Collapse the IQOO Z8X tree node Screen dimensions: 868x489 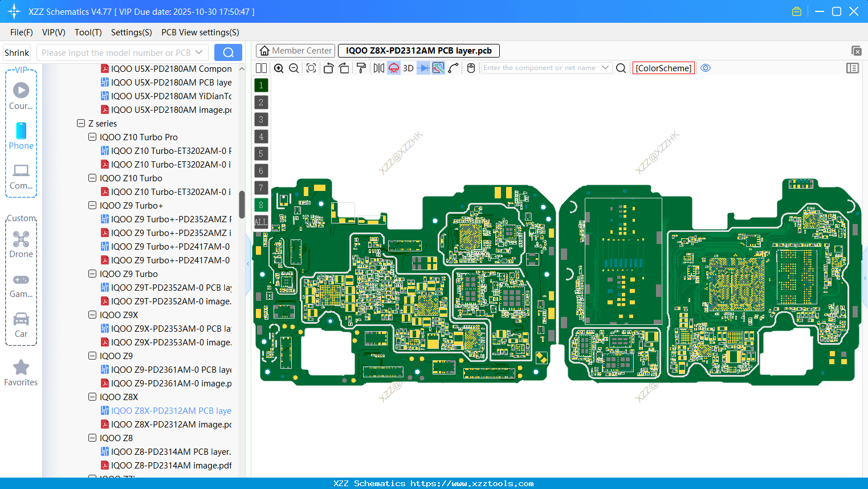point(92,397)
